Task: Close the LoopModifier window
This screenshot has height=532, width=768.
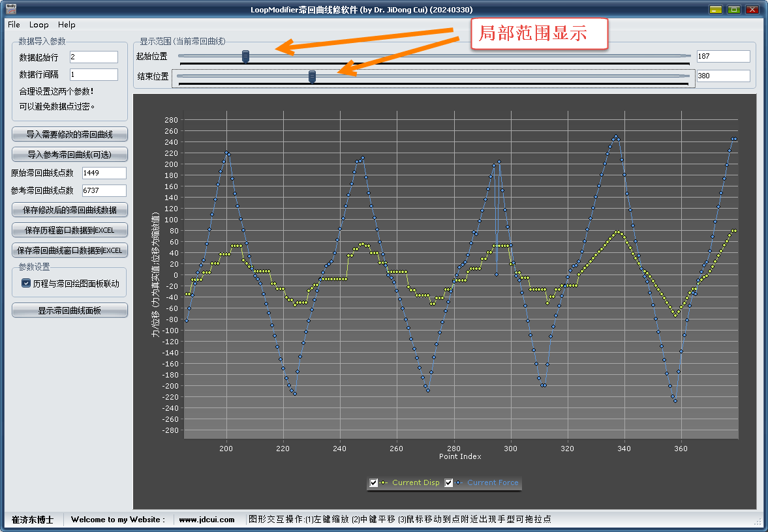Action: pos(752,9)
